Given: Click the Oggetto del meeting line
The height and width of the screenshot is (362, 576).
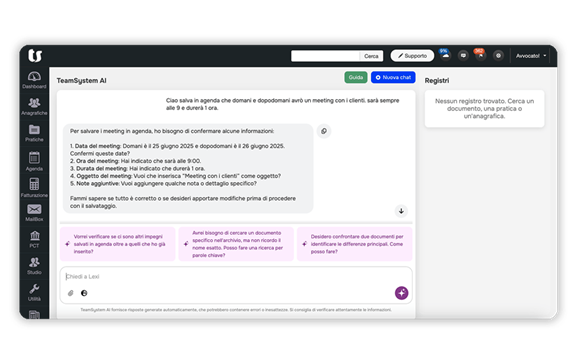Looking at the screenshot, I should 175,176.
